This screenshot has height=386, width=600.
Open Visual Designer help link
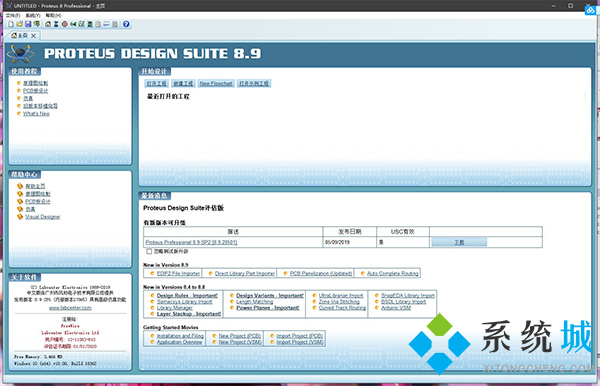(43, 217)
